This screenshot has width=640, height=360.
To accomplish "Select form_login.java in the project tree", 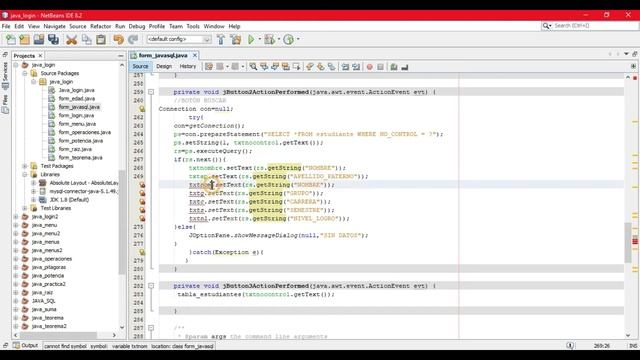I will coord(76,116).
